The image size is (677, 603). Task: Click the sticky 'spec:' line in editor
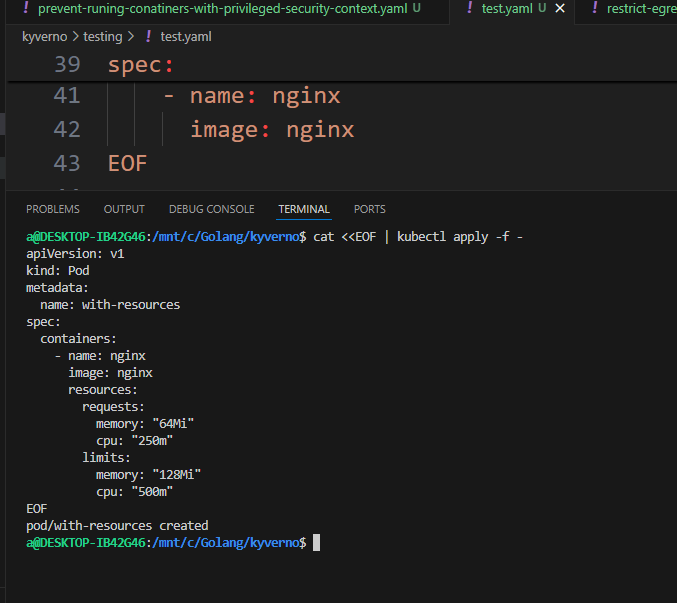[140, 65]
